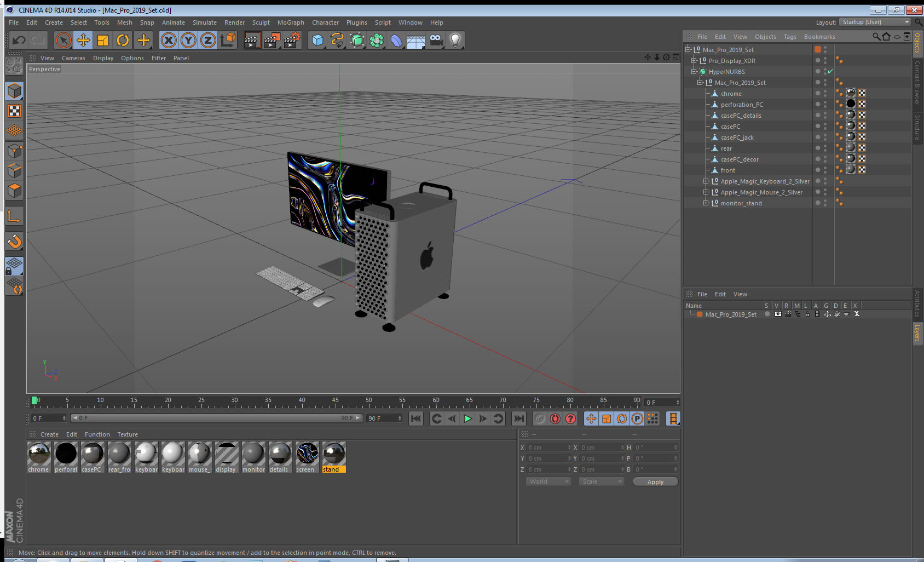Open the material manager Texture menu
The image size is (924, 562).
click(127, 434)
